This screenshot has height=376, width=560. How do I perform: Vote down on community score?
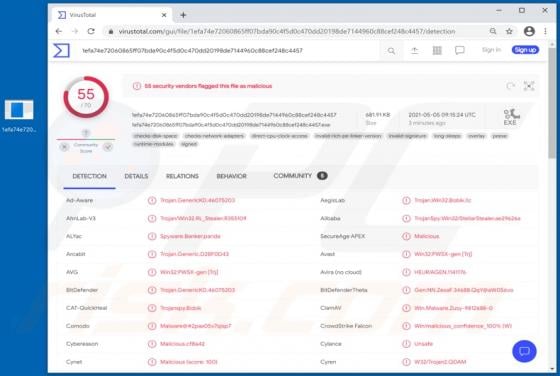[x=64, y=147]
